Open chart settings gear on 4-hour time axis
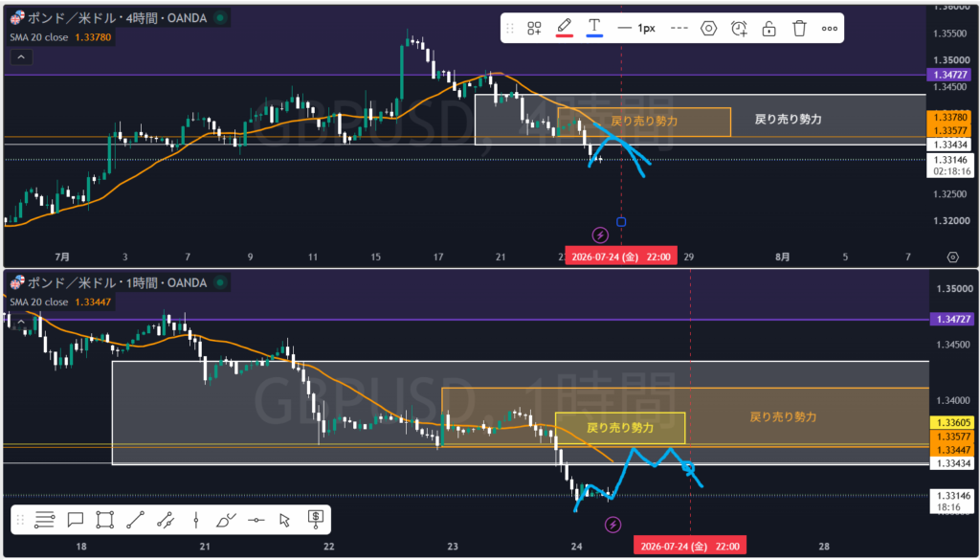980x560 pixels. point(952,257)
